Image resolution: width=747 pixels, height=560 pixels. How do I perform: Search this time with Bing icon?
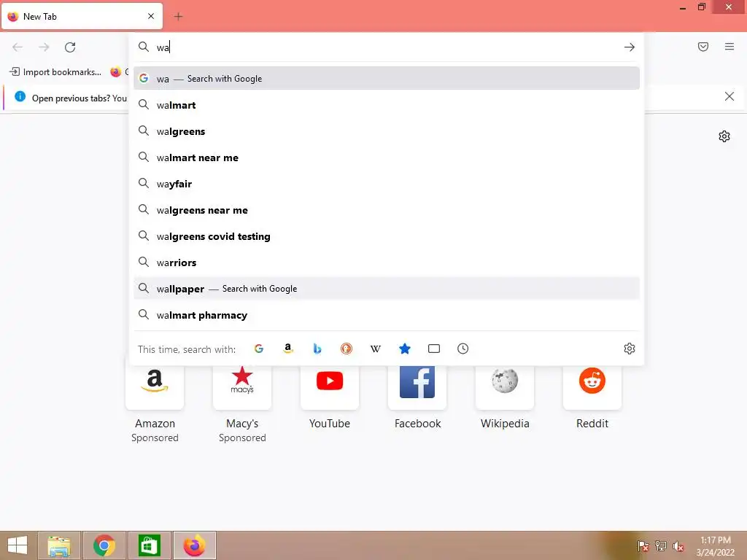[317, 349]
